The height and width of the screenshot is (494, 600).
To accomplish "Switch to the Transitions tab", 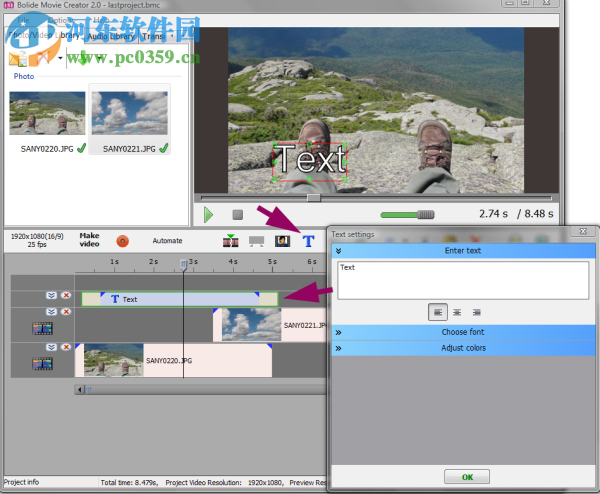I will [154, 36].
